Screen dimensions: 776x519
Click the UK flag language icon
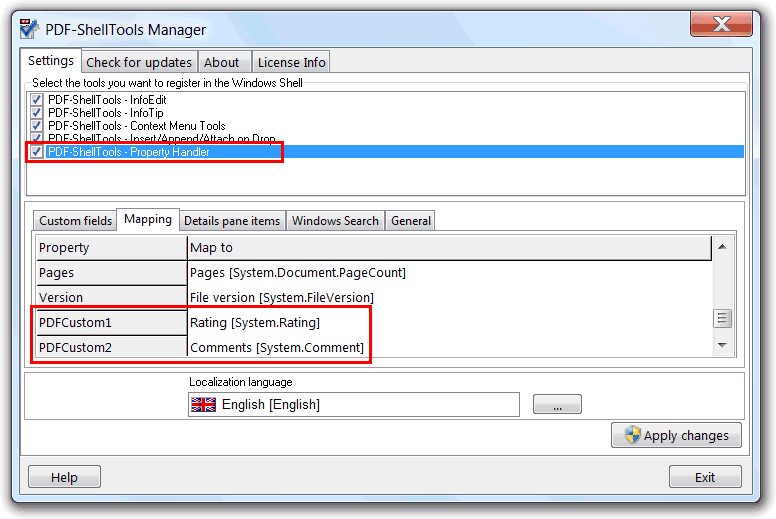[x=203, y=404]
